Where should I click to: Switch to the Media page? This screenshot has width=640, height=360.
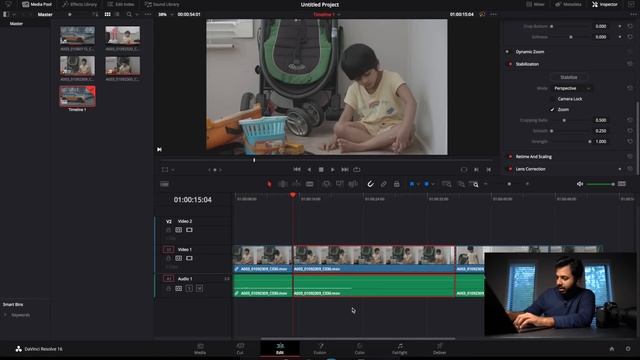(x=200, y=349)
